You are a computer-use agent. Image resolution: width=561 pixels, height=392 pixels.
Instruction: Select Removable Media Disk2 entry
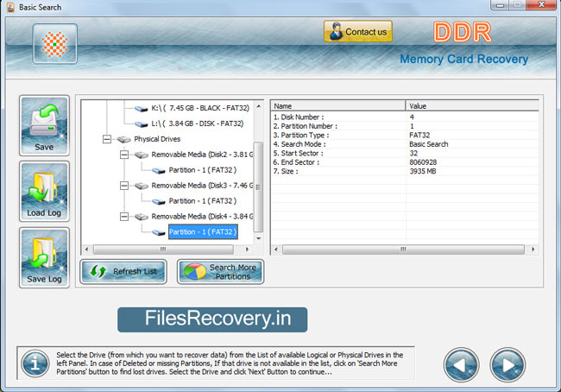202,155
